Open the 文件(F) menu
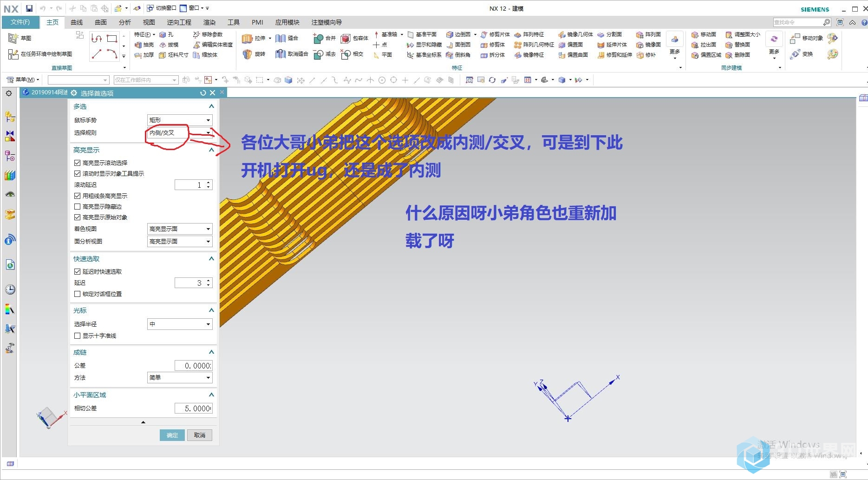This screenshot has width=868, height=480. point(20,22)
